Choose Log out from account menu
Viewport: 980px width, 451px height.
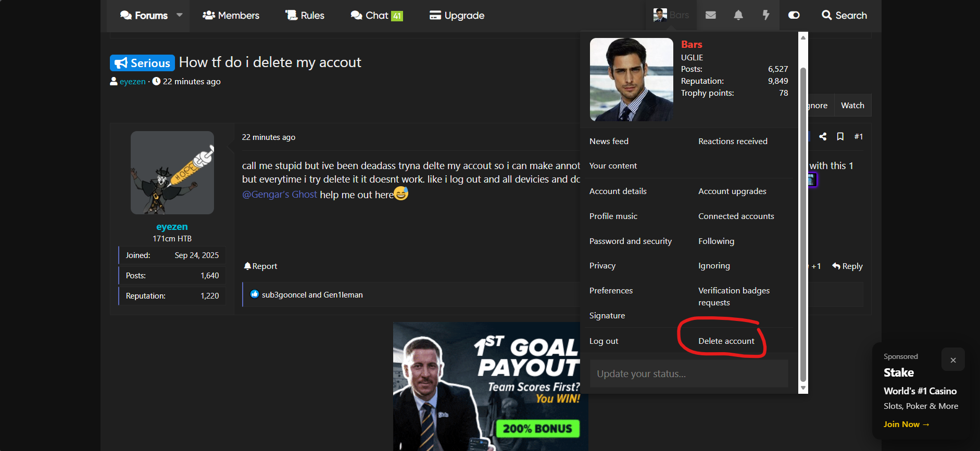604,341
